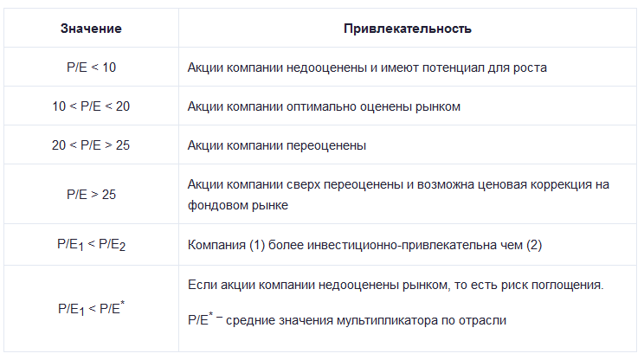Select the 'P/E > 25' value cell
The width and height of the screenshot is (644, 360).
[91, 194]
